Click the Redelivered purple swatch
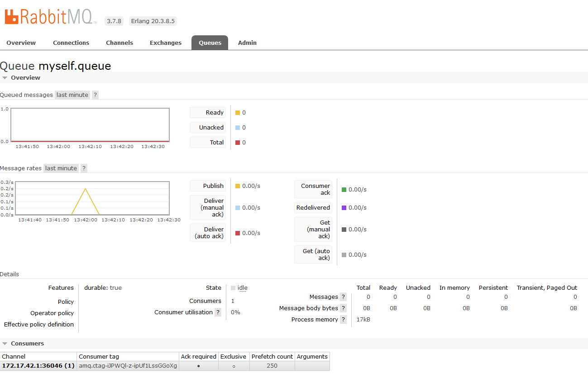This screenshot has height=374, width=588. click(344, 208)
